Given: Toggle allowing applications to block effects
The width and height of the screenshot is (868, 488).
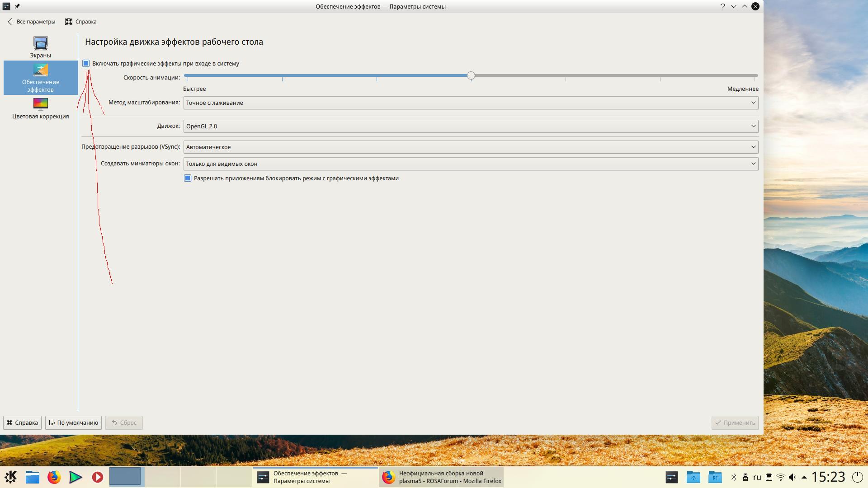Looking at the screenshot, I should (x=188, y=178).
